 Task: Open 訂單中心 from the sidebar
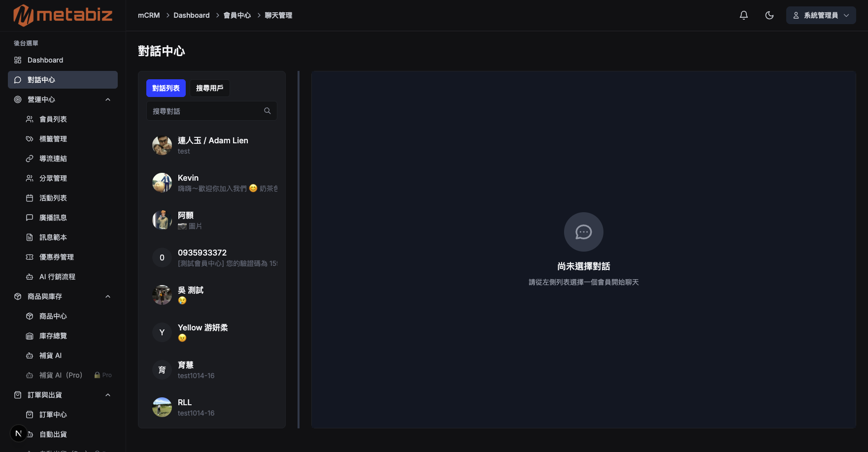point(54,414)
